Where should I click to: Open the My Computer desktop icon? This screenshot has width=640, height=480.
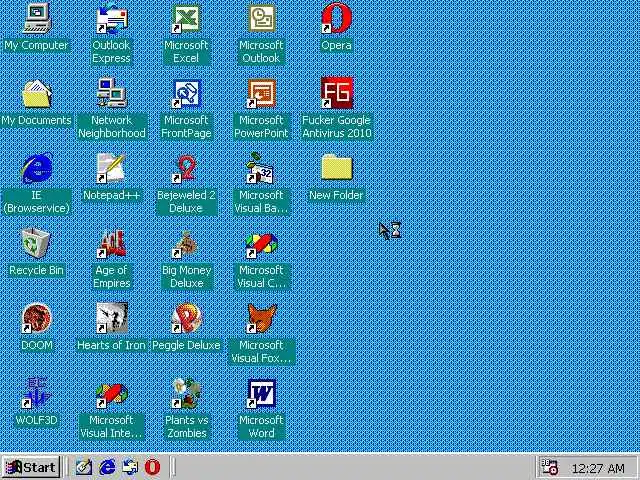pos(37,18)
